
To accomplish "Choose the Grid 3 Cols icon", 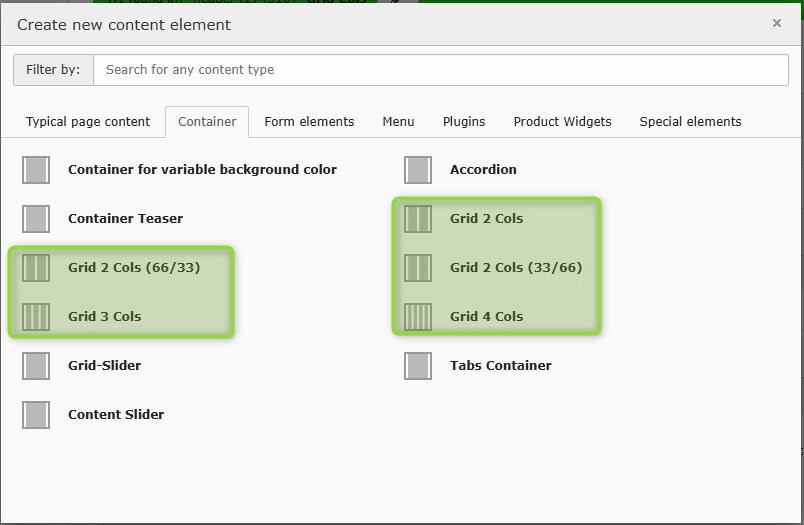I will pyautogui.click(x=36, y=317).
